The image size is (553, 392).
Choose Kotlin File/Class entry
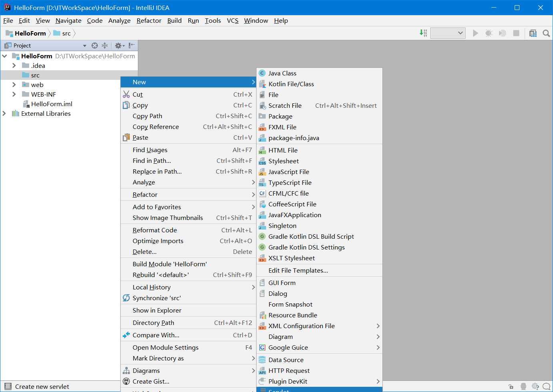pos(319,84)
